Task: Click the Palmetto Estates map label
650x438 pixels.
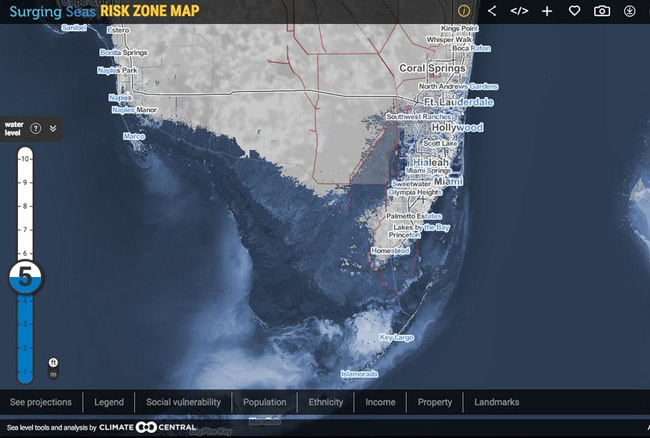Action: pos(414,216)
